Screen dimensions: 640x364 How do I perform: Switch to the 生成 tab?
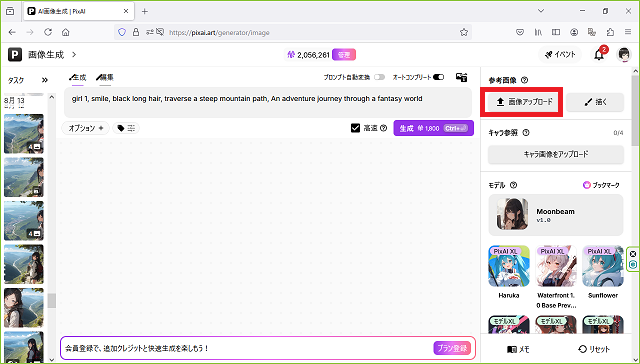pos(78,78)
